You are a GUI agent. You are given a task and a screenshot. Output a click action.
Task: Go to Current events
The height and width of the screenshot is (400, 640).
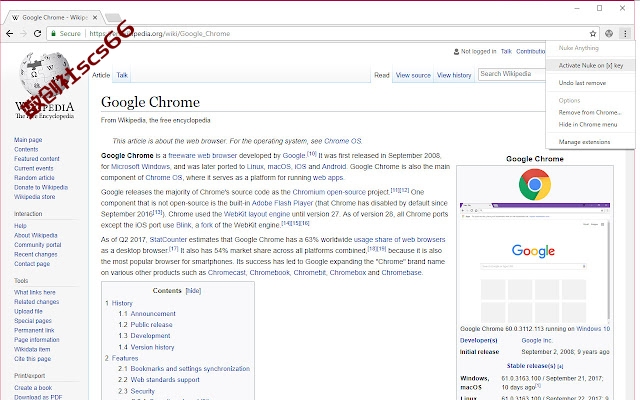(x=33, y=168)
